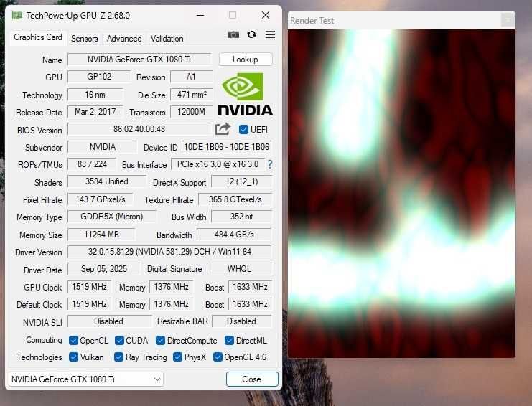Toggle the Ray Tracing checkbox
This screenshot has width=532, height=406.
[118, 357]
